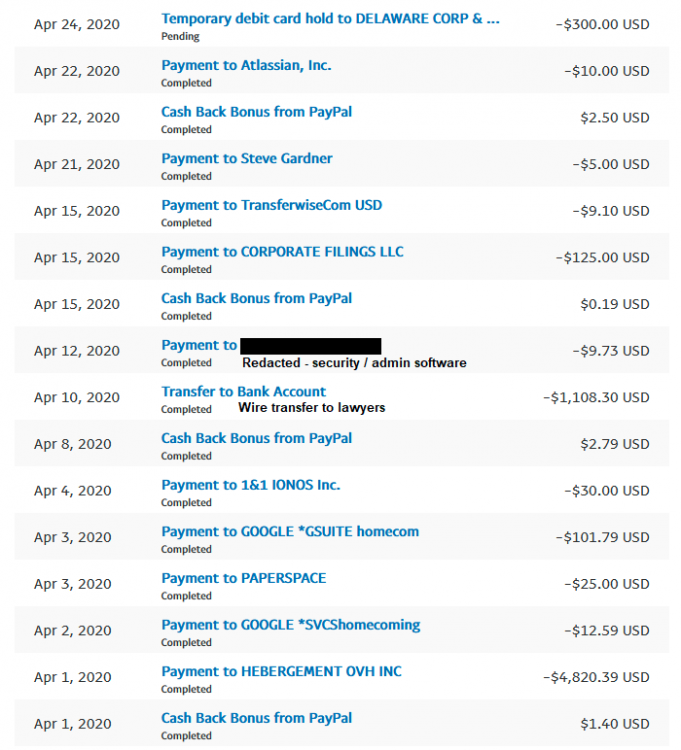Select the Transfer to Bank Account link

(x=244, y=391)
